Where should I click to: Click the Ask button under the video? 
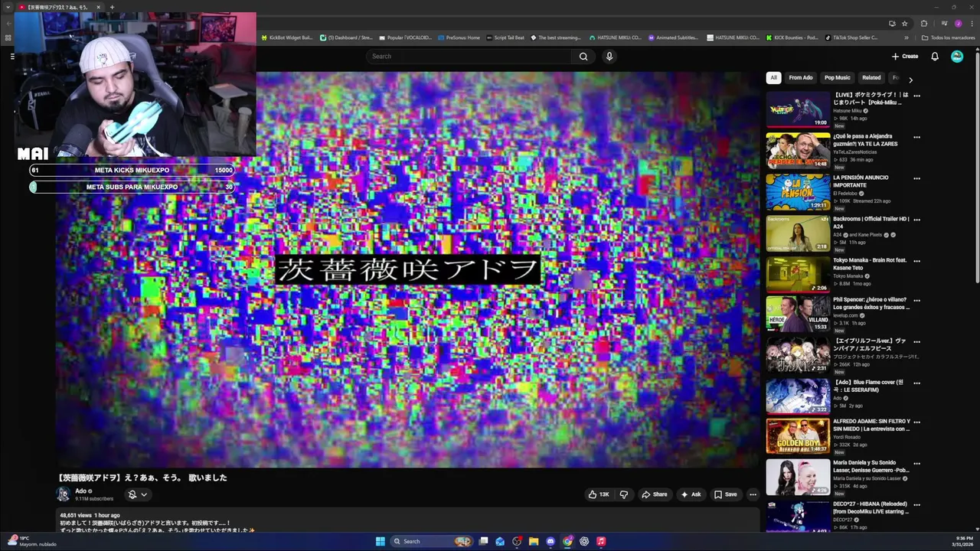tap(691, 494)
